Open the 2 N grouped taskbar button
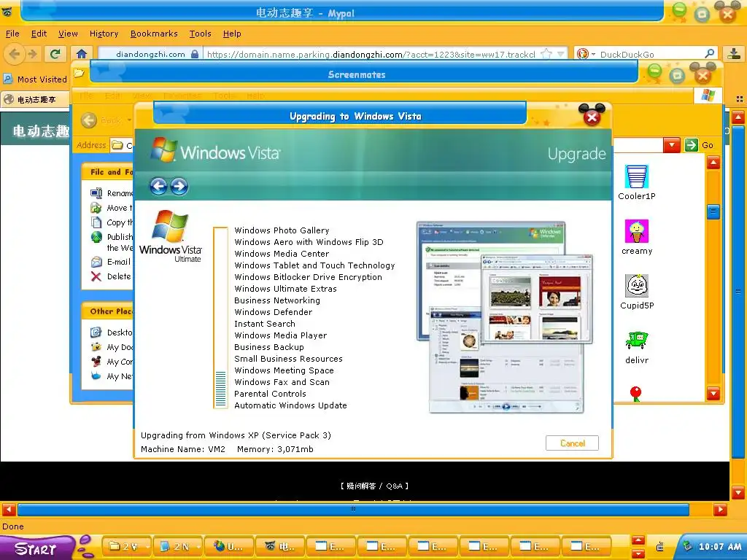 pyautogui.click(x=179, y=547)
